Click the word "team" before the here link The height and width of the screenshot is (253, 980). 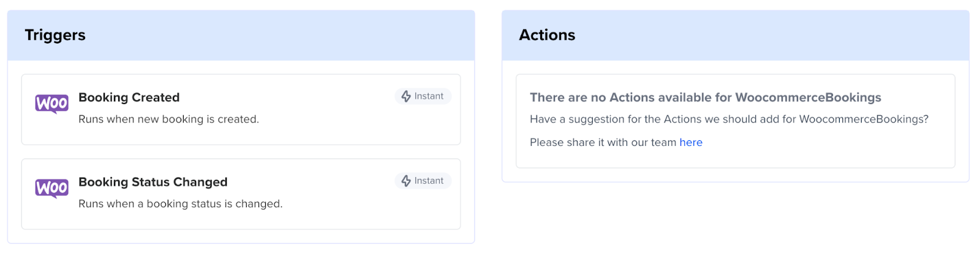tap(663, 142)
